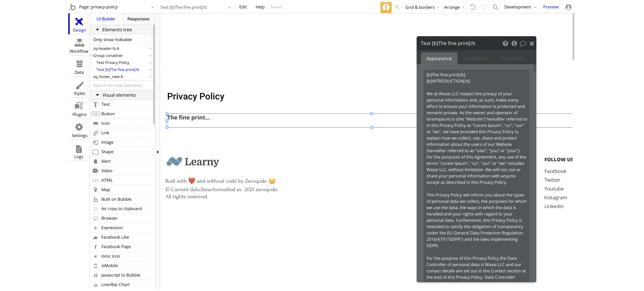Open the Data section icon
This screenshot has width=644, height=291.
pos(79,64)
